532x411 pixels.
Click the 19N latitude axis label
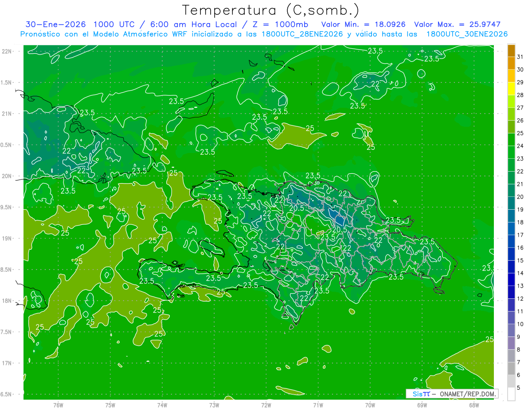(7, 239)
